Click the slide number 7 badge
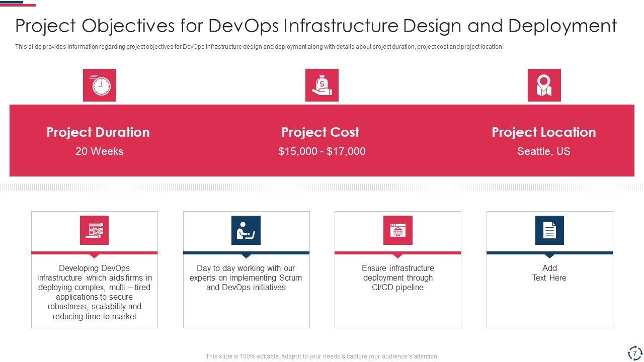 coord(634,353)
